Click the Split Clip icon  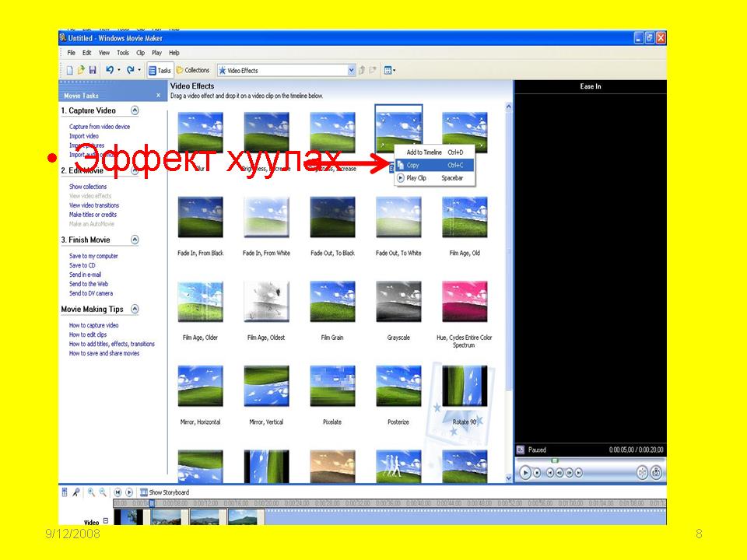pyautogui.click(x=642, y=472)
